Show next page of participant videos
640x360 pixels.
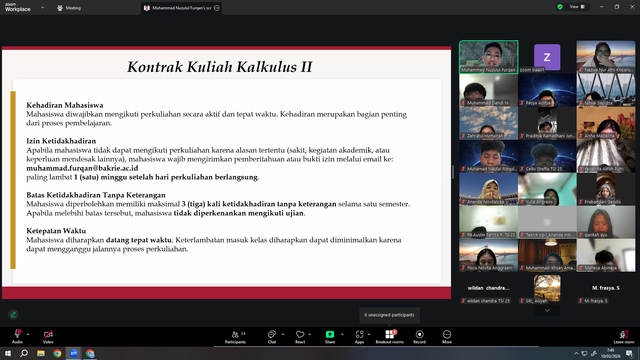[547, 311]
